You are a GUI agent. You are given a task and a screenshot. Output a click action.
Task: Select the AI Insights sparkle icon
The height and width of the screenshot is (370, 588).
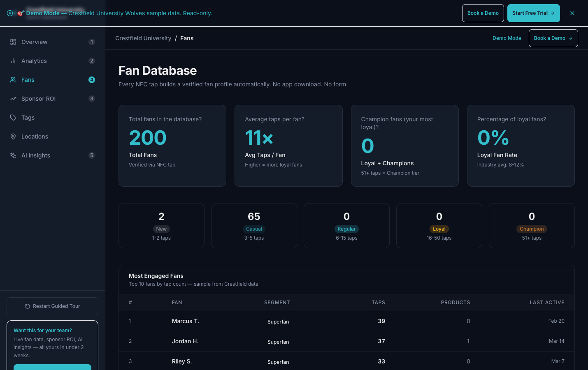tap(13, 155)
